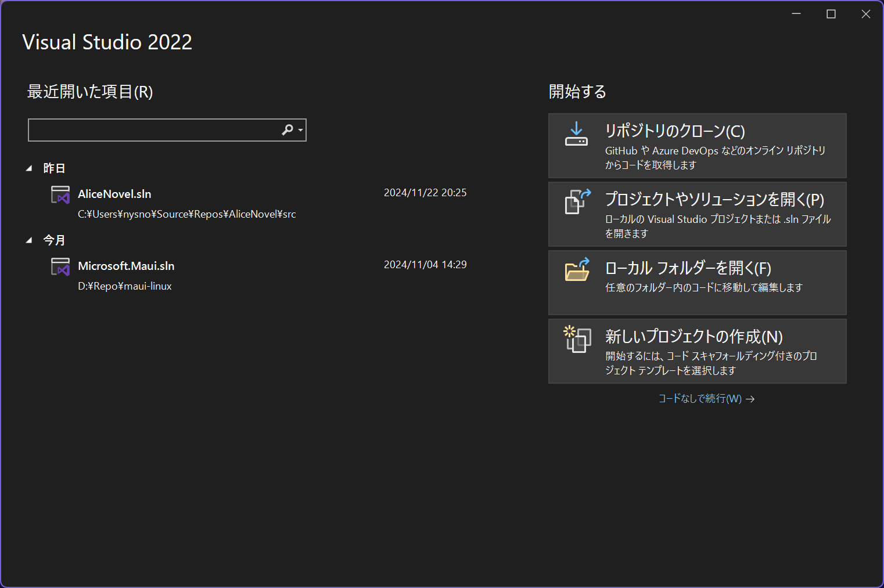Open the Microsoft.Maui.sln recent item
This screenshot has width=884, height=588.
pyautogui.click(x=126, y=266)
